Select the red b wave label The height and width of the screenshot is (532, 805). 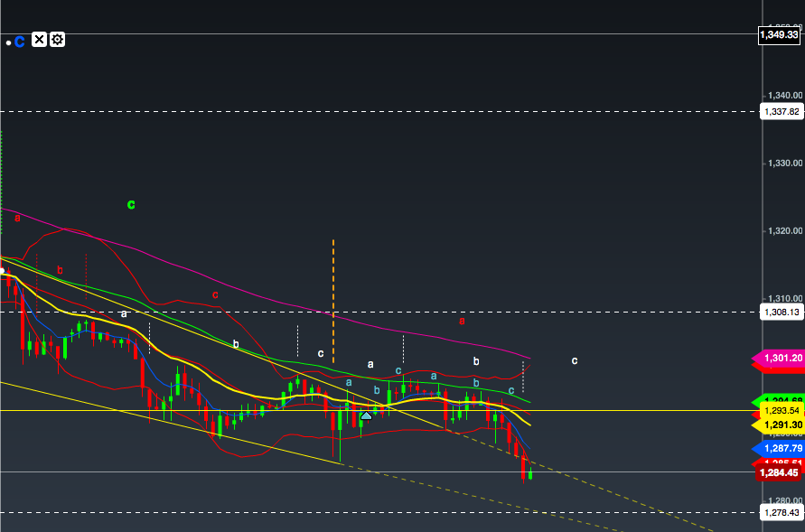point(60,270)
